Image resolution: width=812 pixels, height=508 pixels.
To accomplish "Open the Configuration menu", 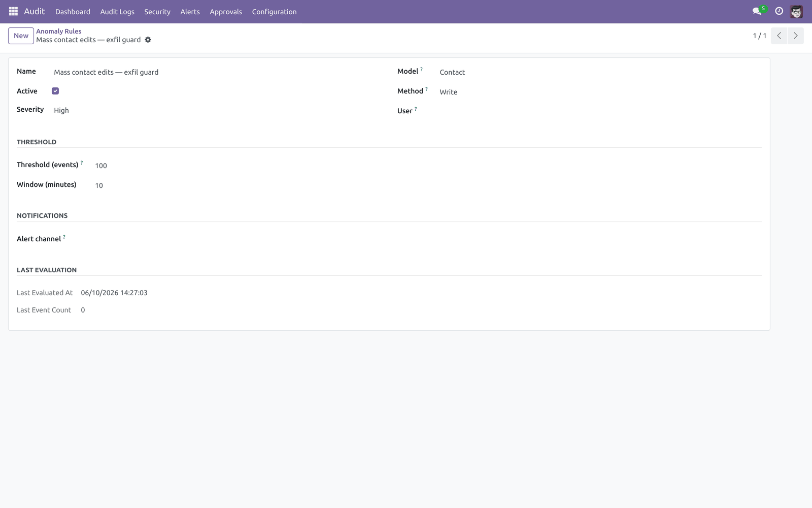I will click(x=274, y=12).
